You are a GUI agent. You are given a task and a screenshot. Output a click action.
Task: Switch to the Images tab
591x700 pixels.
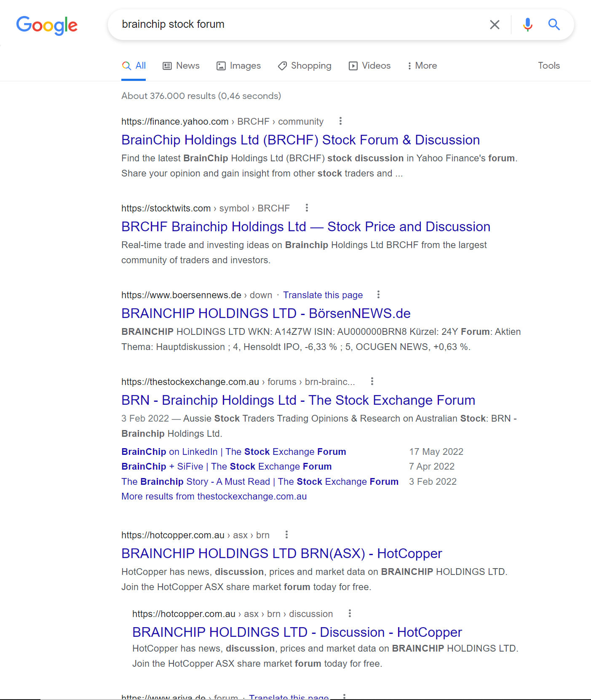[238, 66]
